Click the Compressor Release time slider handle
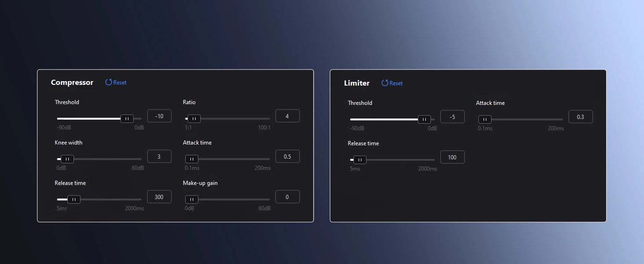644x264 pixels. pos(74,199)
